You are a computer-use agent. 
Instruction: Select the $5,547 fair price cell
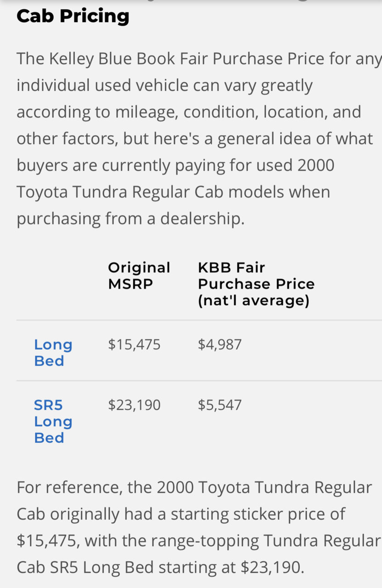coord(219,405)
